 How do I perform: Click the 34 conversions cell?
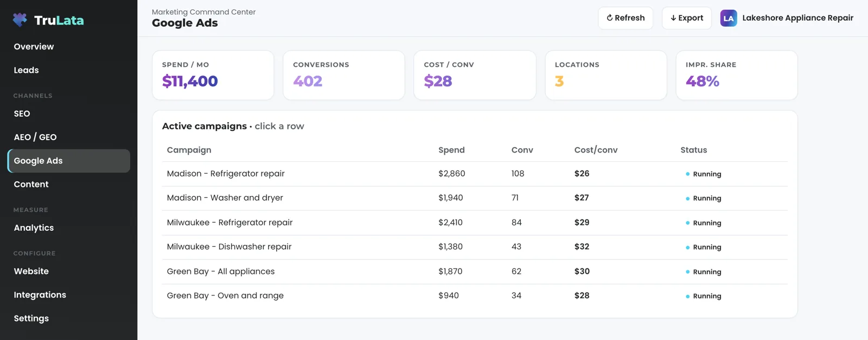click(516, 295)
